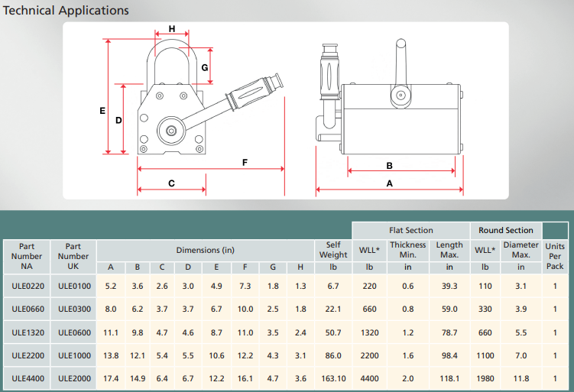Click the 163.10 self weight value
The width and height of the screenshot is (574, 392).
[x=332, y=377]
